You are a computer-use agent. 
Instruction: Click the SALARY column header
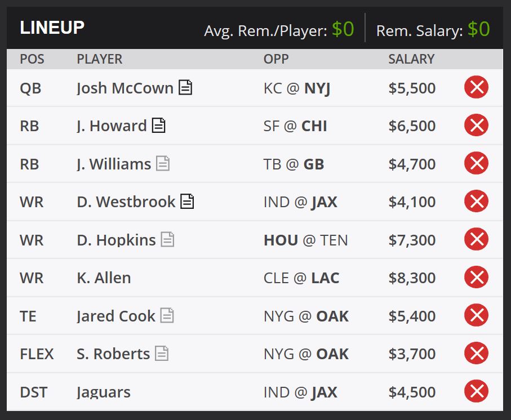click(411, 59)
